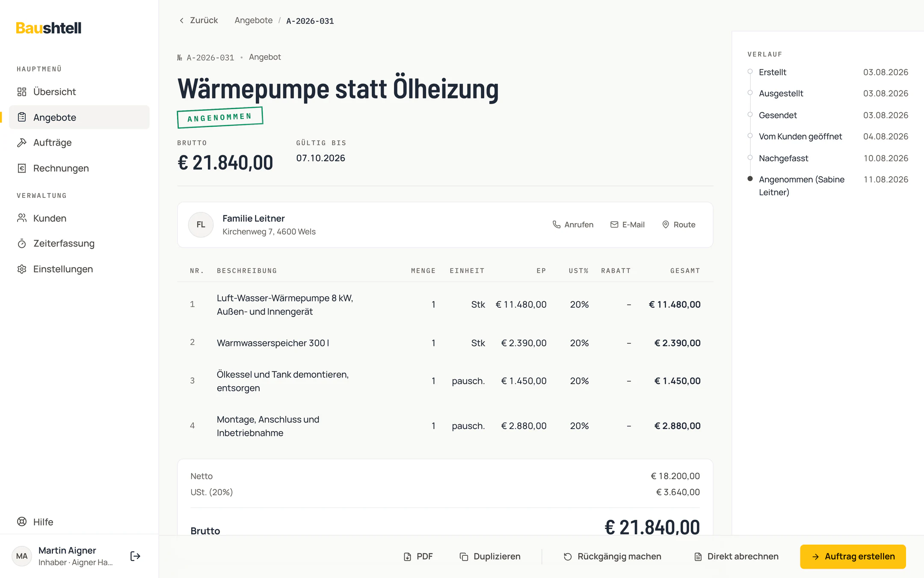
Task: Click the Zurück back button
Action: click(198, 21)
